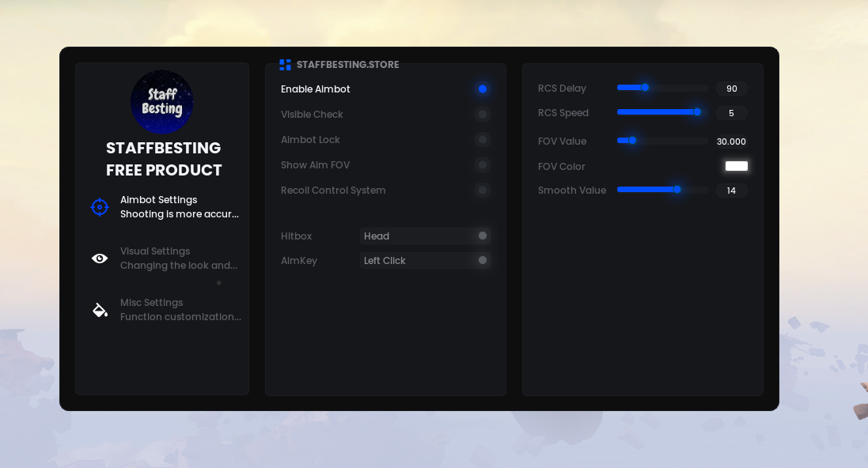Click the RCS Speed label
Screen dimensions: 868x468
click(x=563, y=113)
